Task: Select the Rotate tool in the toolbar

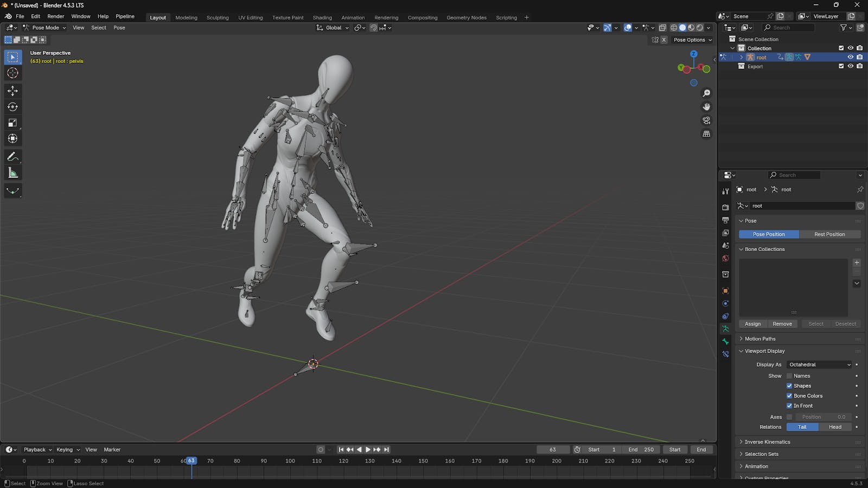Action: pyautogui.click(x=12, y=107)
